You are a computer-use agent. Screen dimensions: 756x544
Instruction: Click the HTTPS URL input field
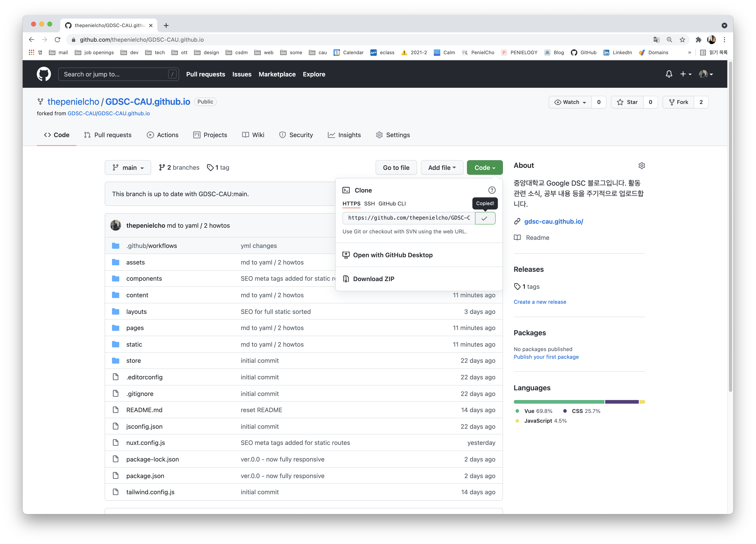pos(409,218)
